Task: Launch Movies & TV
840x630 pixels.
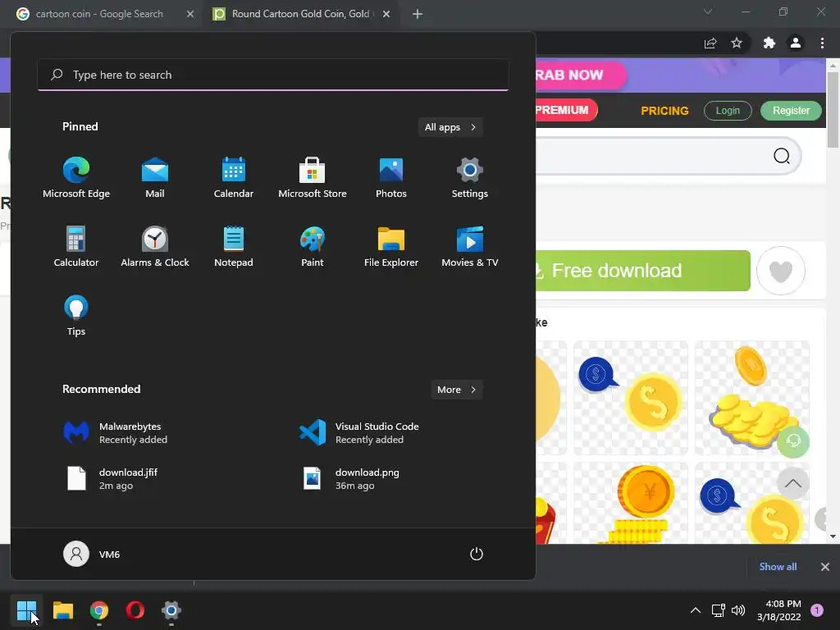Action: pyautogui.click(x=470, y=247)
